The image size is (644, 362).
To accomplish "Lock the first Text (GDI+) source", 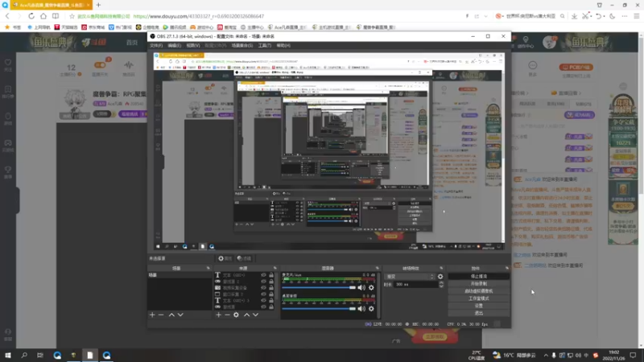I will point(271,275).
